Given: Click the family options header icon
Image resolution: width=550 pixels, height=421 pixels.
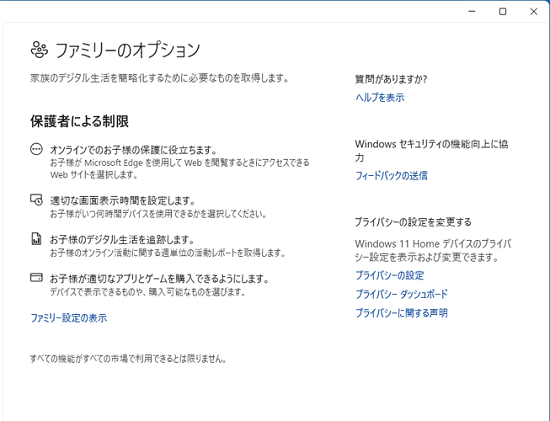Looking at the screenshot, I should pos(39,49).
